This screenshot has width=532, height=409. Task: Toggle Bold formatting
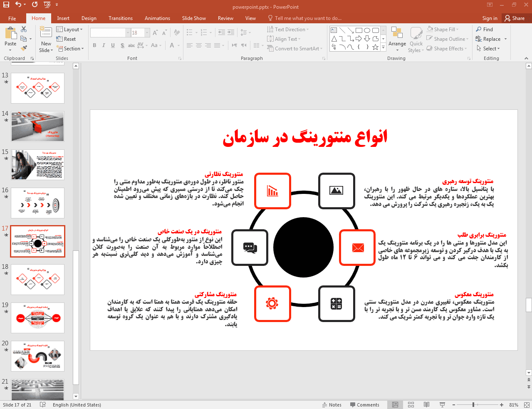click(94, 45)
